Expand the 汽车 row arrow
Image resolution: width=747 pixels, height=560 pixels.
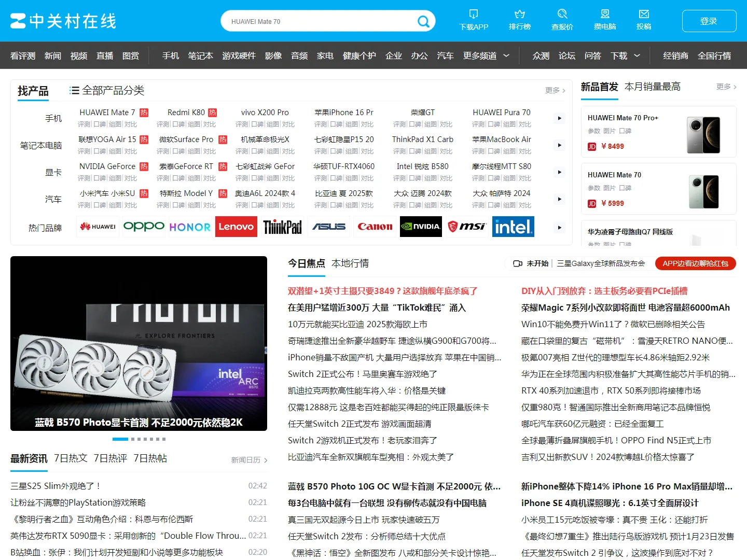[x=559, y=199]
